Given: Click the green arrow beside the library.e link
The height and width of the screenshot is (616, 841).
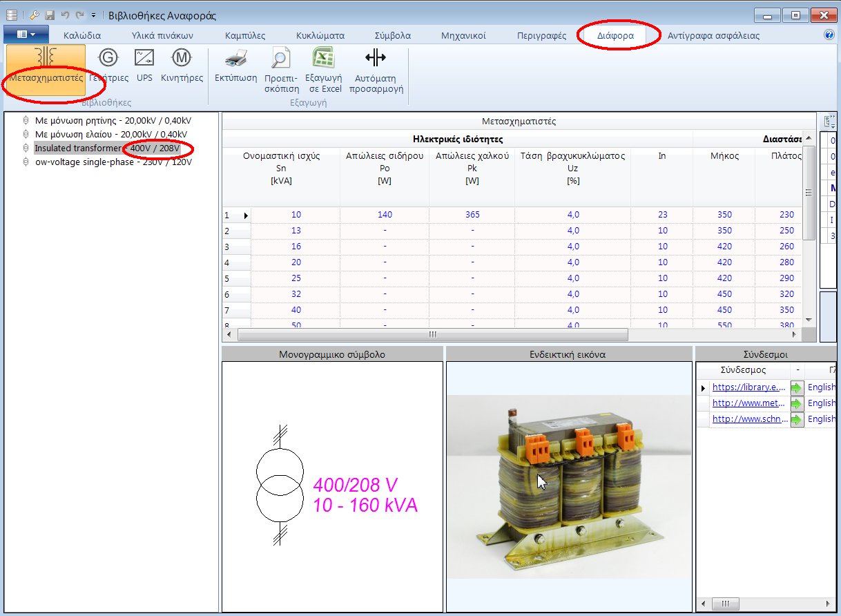Looking at the screenshot, I should coord(797,387).
